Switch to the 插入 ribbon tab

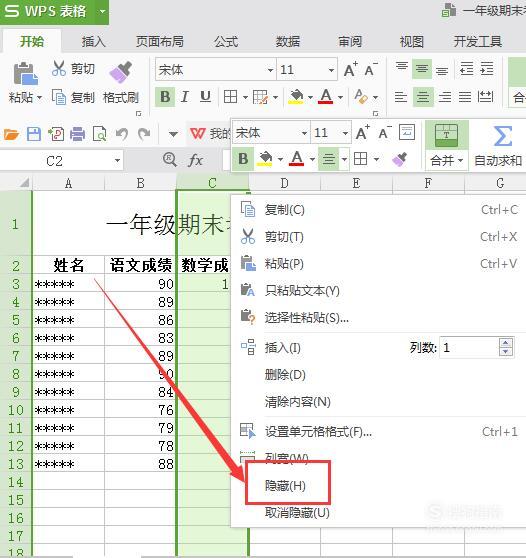pyautogui.click(x=94, y=42)
